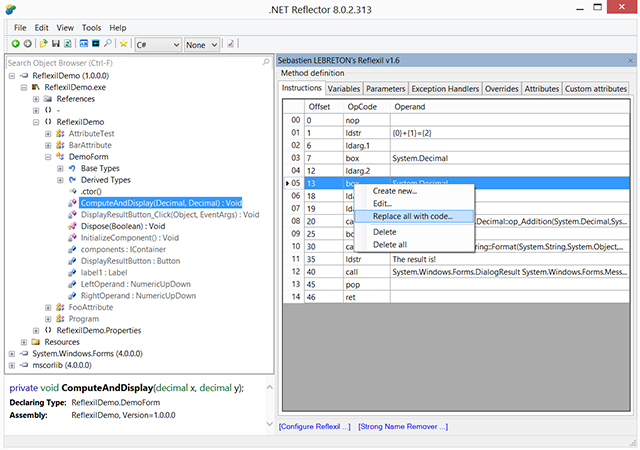Screen dimensions: 640x450
Task: Click the yellow star Bookmarks icon
Action: (123, 44)
